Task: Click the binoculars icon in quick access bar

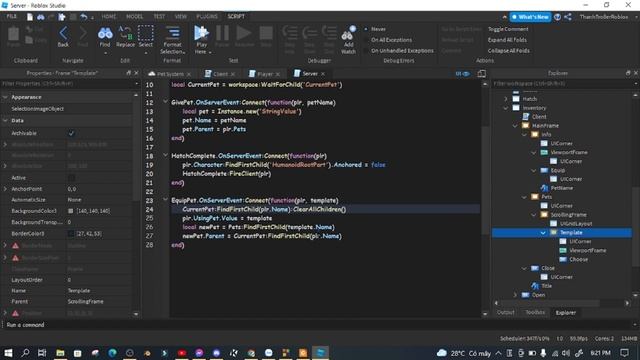Action: pyautogui.click(x=41, y=17)
